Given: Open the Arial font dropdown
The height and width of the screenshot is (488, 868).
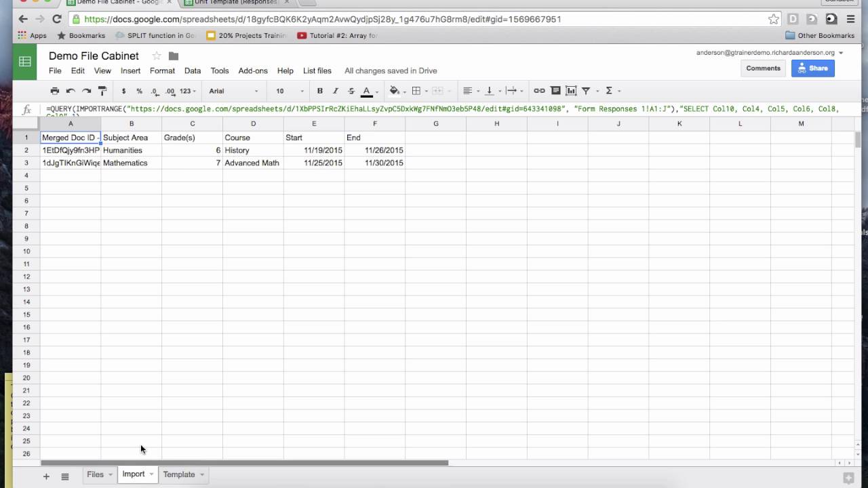Looking at the screenshot, I should point(233,91).
